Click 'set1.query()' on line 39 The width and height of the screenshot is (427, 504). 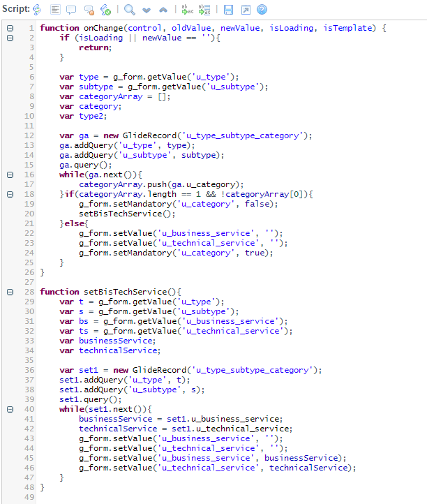[x=89, y=400]
